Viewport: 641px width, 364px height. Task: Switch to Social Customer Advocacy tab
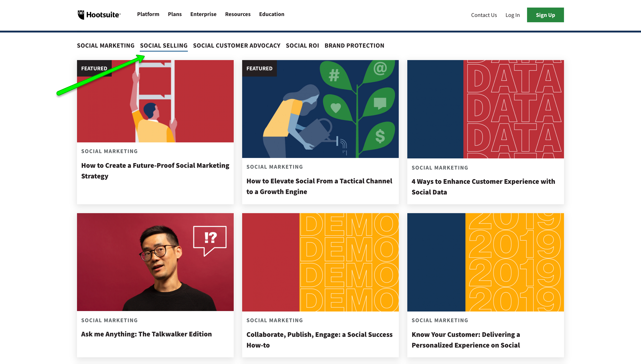tap(237, 45)
